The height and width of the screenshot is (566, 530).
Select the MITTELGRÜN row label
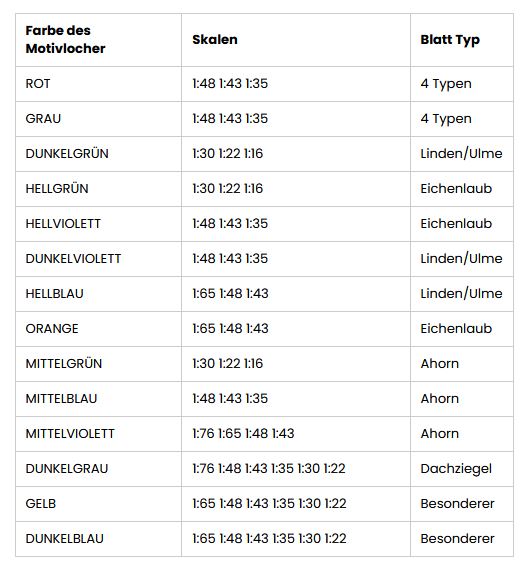pos(64,364)
